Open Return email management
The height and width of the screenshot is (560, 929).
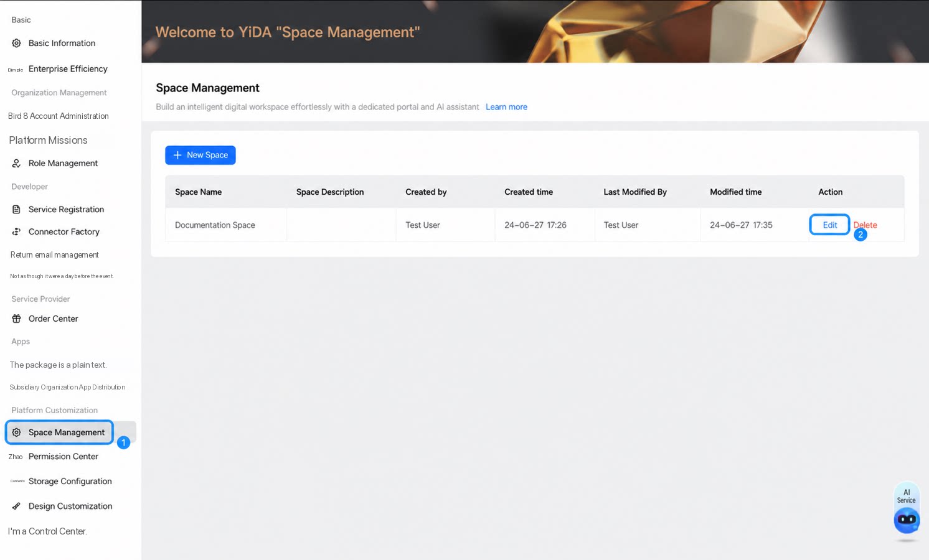[55, 255]
